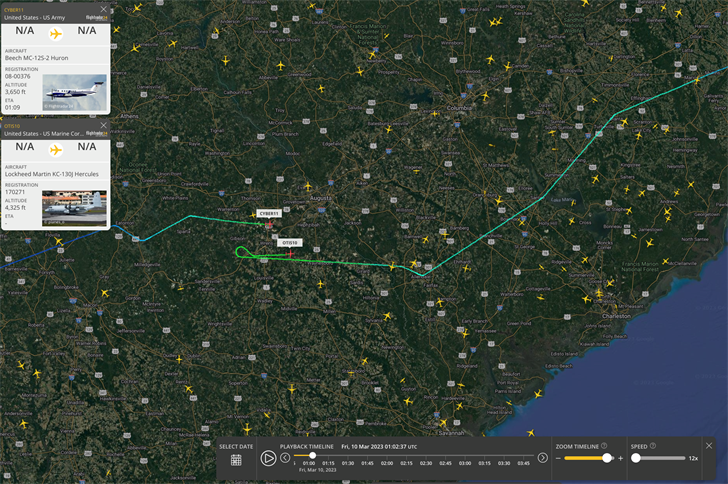
Task: Click United States - US Army operator text
Action: pos(35,18)
